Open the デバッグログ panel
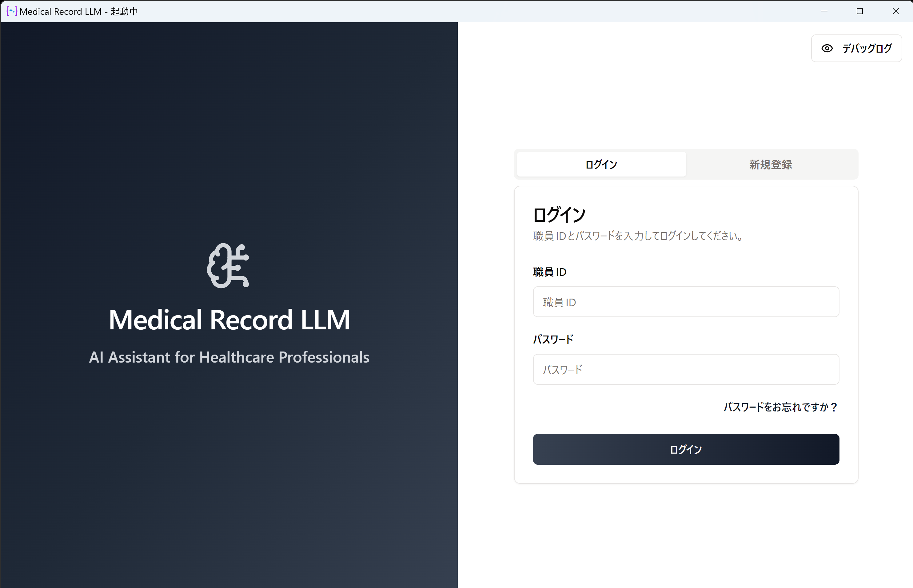Viewport: 913px width, 588px height. tap(856, 48)
